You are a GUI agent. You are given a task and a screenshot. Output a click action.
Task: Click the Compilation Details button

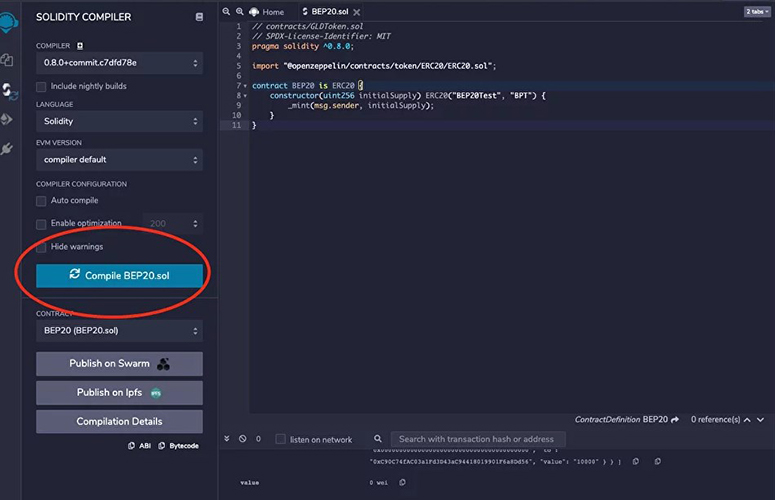coord(119,421)
